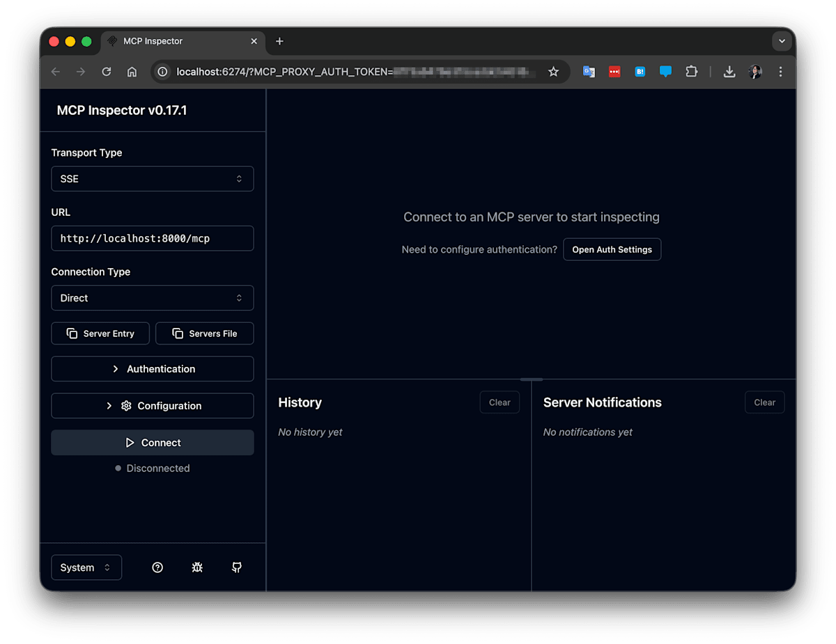
Task: Go to browser home page
Action: (x=132, y=72)
